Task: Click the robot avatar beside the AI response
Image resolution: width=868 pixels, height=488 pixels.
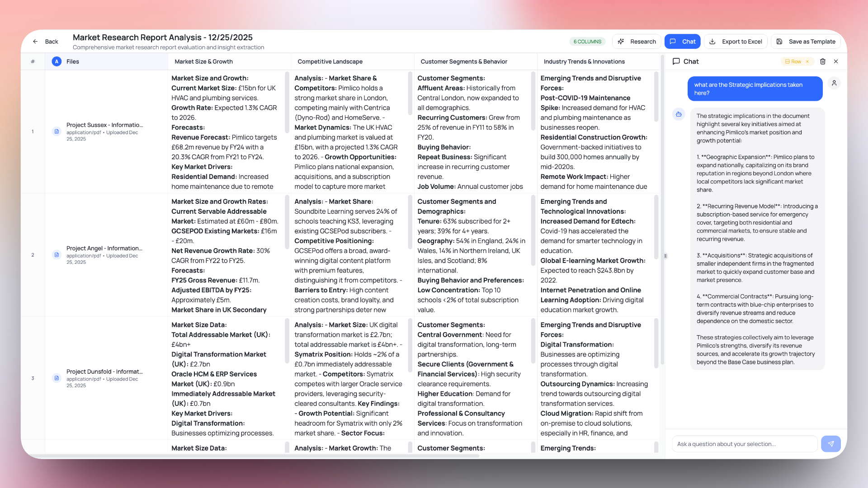Action: (679, 114)
